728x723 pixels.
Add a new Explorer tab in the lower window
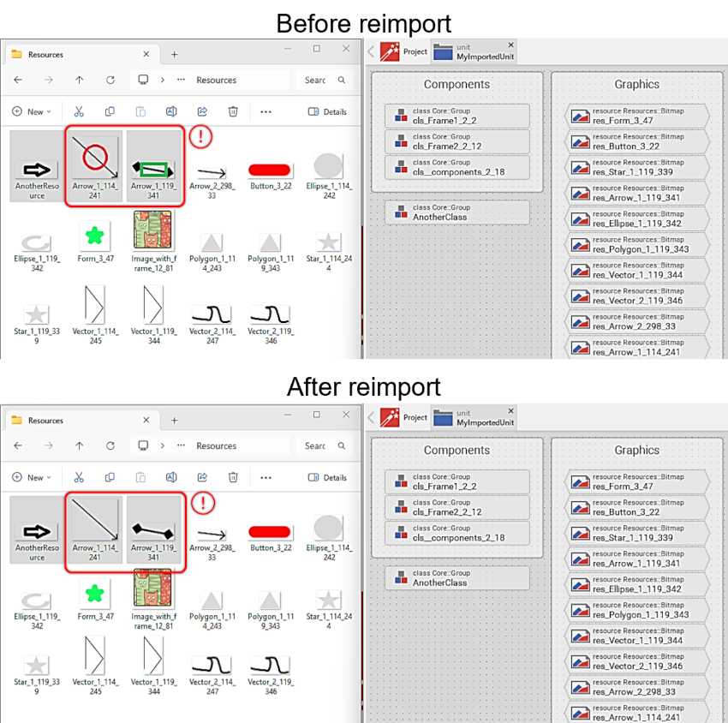pos(174,420)
